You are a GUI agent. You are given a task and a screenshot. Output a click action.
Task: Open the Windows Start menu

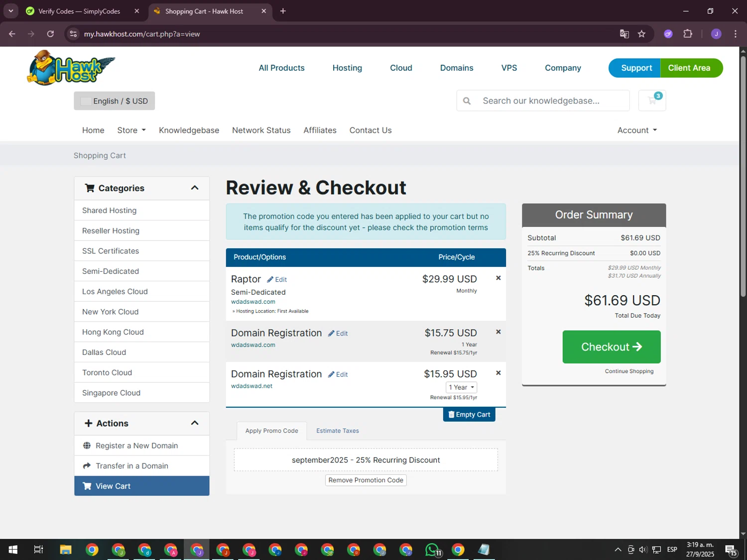coord(13,550)
